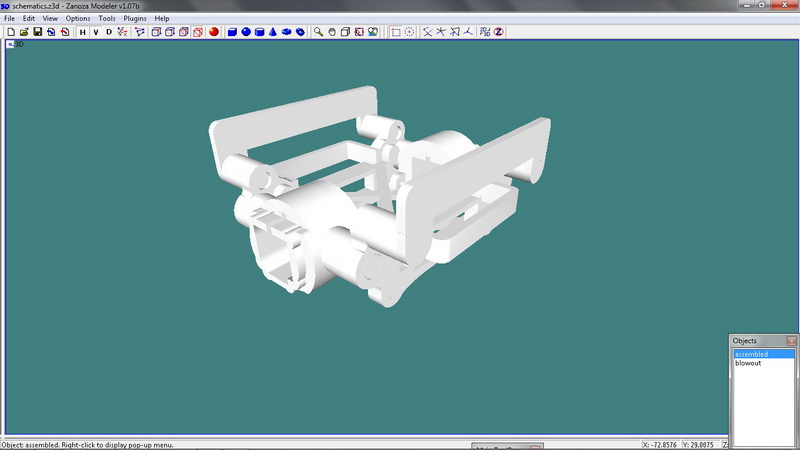Create a blue cube primitive
800x450 pixels.
point(232,32)
